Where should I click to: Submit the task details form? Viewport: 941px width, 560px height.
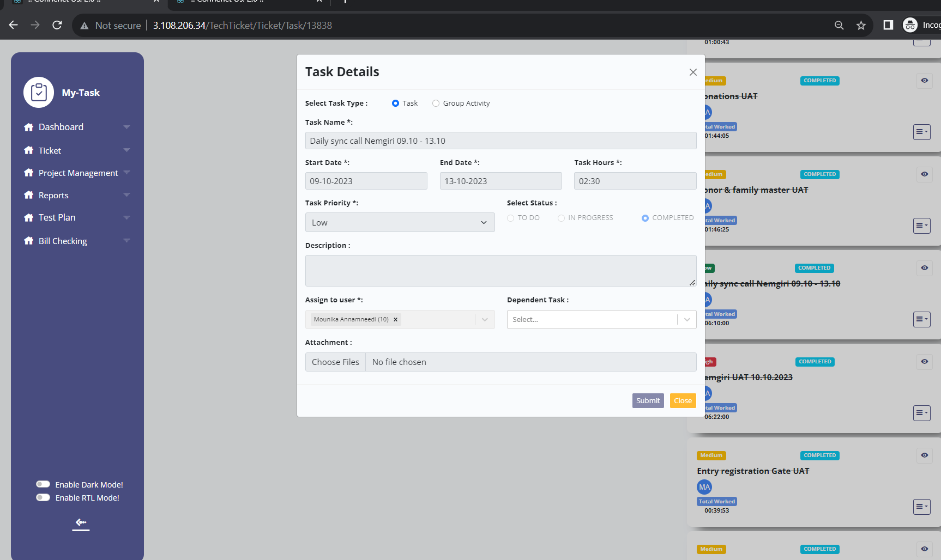coord(648,400)
